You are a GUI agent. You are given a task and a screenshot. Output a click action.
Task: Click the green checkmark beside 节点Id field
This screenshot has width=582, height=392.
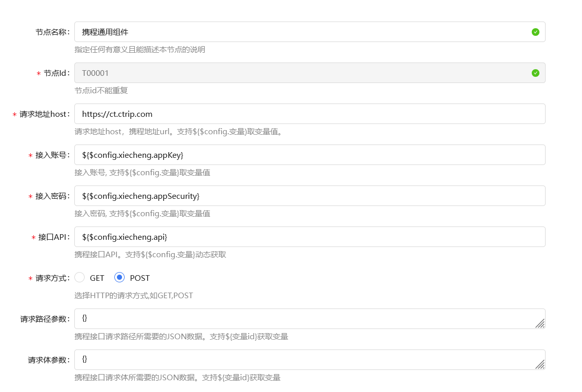pyautogui.click(x=535, y=73)
